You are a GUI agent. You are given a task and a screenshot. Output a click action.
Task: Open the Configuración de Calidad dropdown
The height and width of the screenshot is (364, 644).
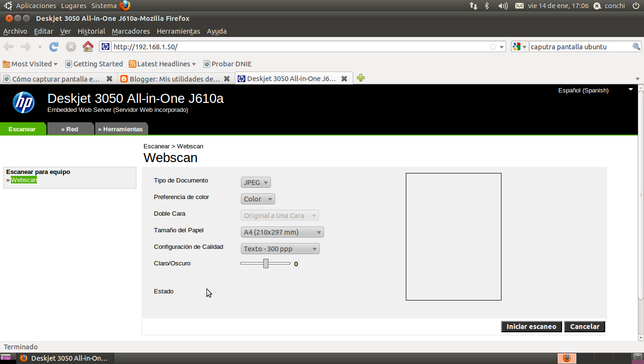280,249
